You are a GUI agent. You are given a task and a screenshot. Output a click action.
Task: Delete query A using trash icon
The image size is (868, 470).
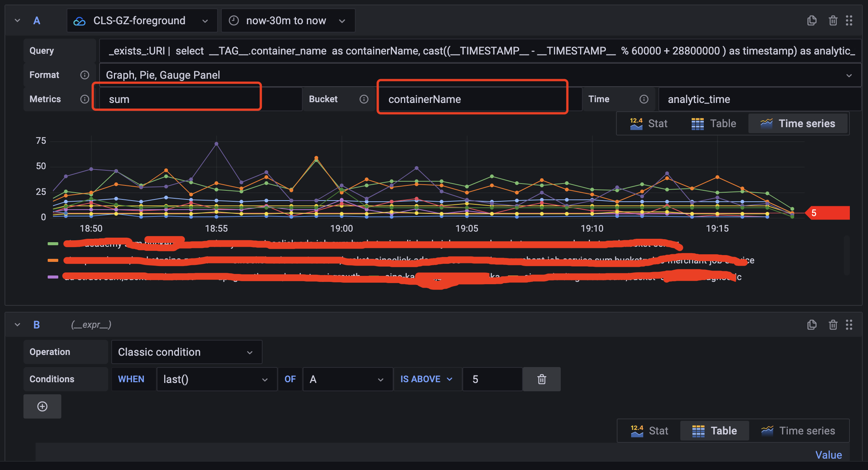[833, 20]
